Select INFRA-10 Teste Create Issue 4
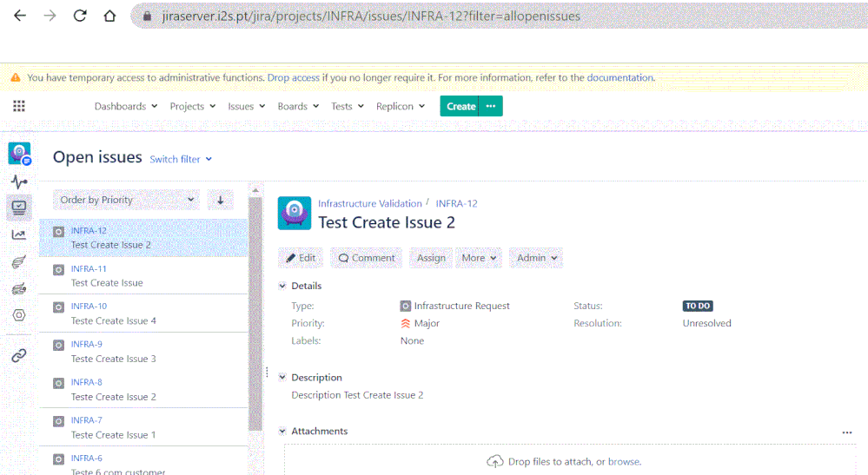The height and width of the screenshot is (475, 868). (143, 313)
